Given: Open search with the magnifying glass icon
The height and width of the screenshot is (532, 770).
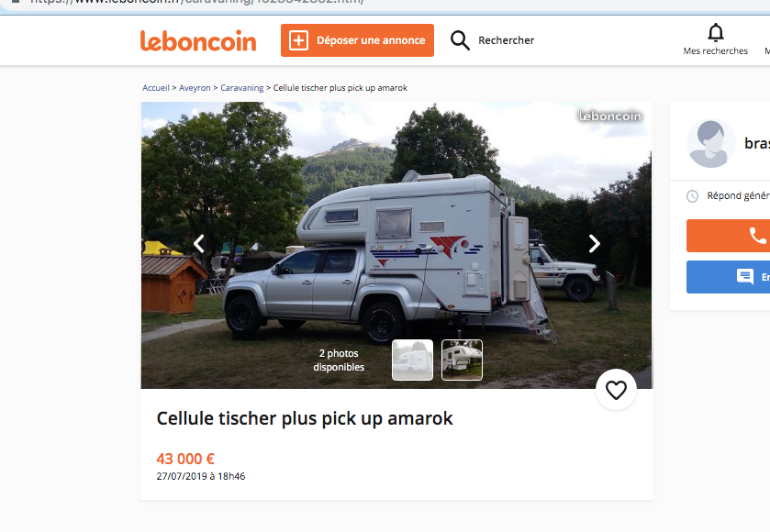Looking at the screenshot, I should coord(460,40).
